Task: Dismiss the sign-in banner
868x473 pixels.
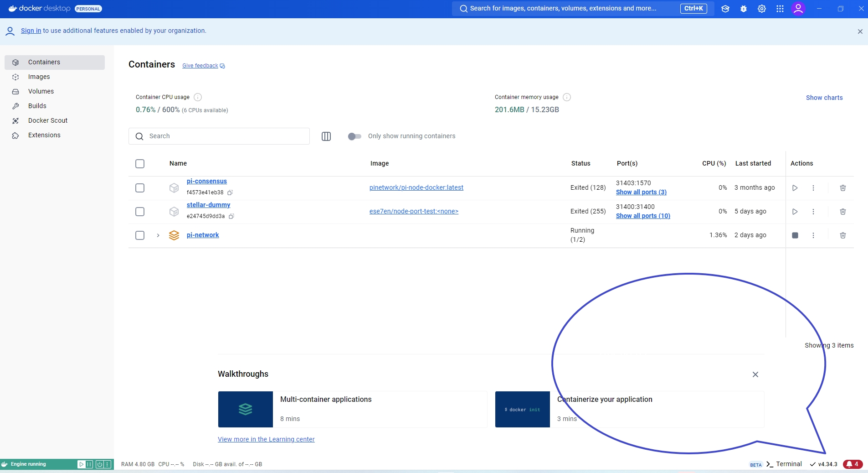Action: point(860,31)
